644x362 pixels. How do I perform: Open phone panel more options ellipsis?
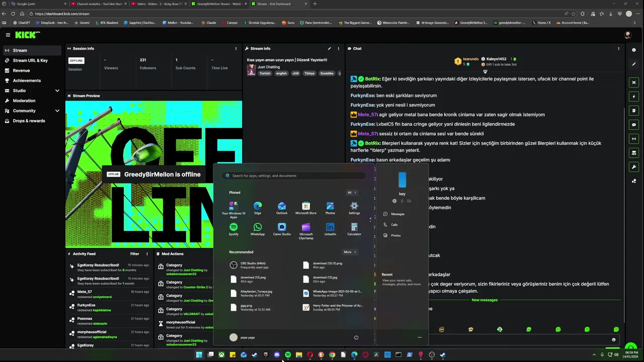(x=420, y=337)
